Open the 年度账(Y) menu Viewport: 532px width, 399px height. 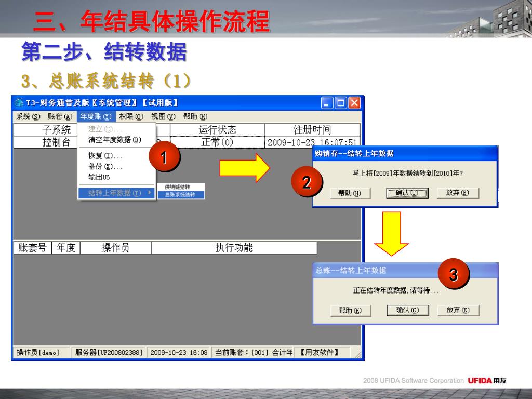click(96, 117)
